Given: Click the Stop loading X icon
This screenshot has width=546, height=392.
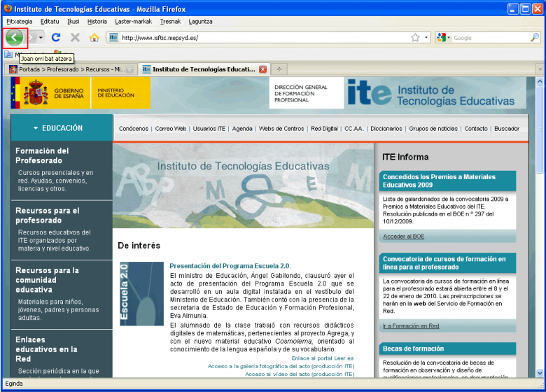Looking at the screenshot, I should pos(75,37).
